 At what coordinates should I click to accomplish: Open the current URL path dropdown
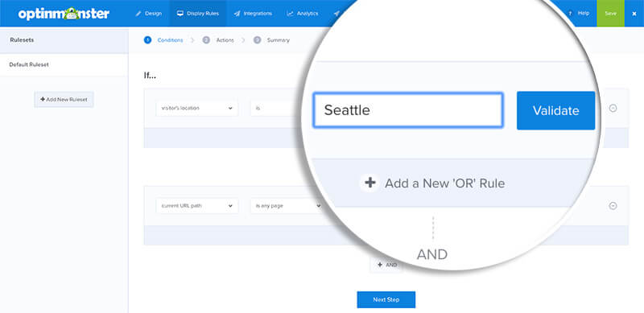click(197, 206)
